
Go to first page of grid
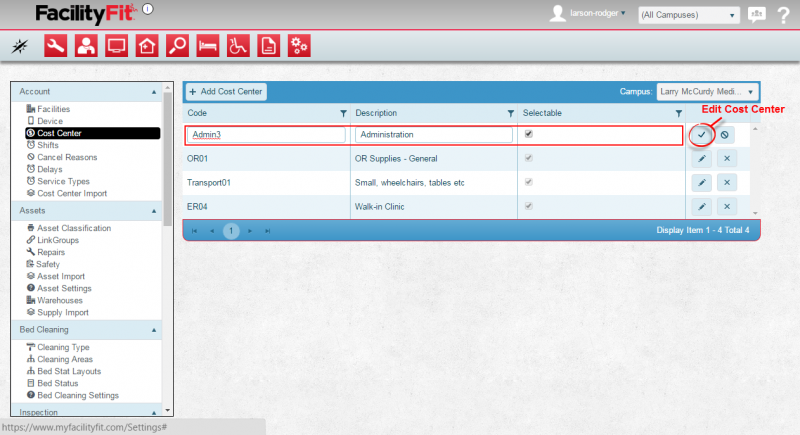click(194, 231)
